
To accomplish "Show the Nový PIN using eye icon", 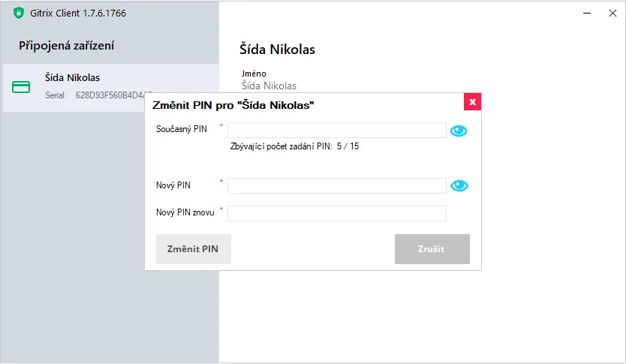I will coord(459,185).
